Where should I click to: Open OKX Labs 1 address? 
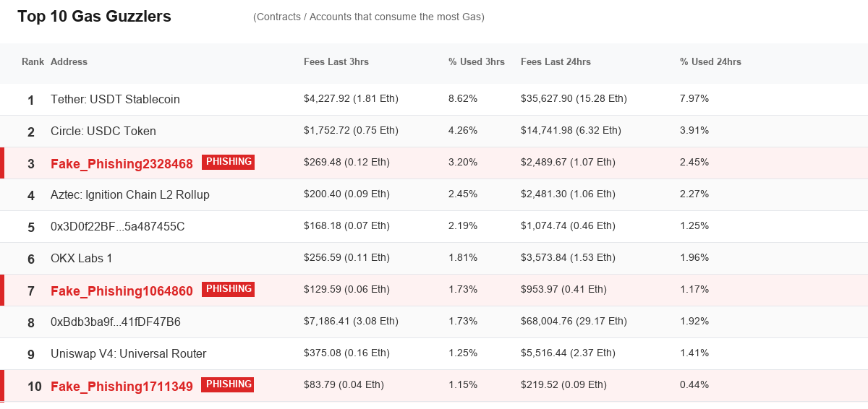(82, 258)
